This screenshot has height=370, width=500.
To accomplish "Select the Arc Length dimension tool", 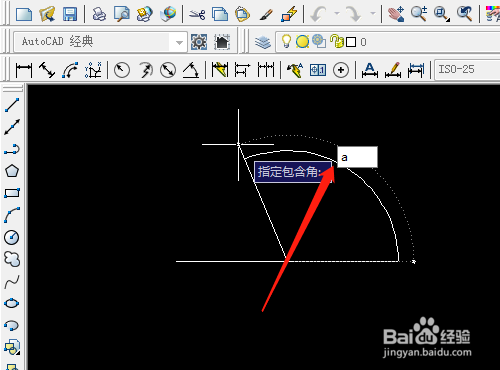I will [x=70, y=70].
